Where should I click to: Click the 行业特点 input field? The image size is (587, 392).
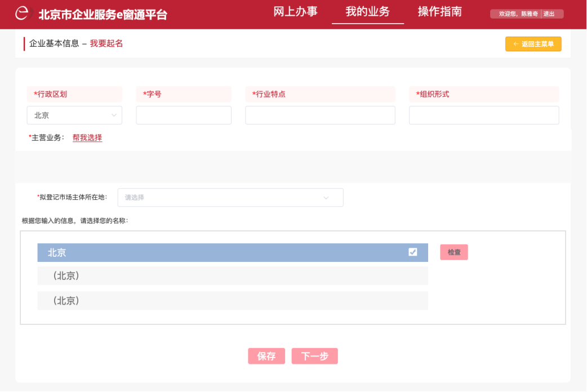pyautogui.click(x=320, y=115)
